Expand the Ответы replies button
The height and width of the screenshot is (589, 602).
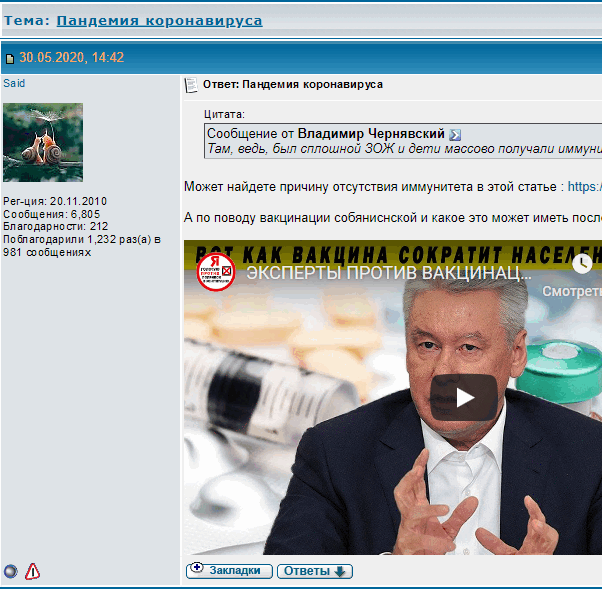(x=314, y=571)
